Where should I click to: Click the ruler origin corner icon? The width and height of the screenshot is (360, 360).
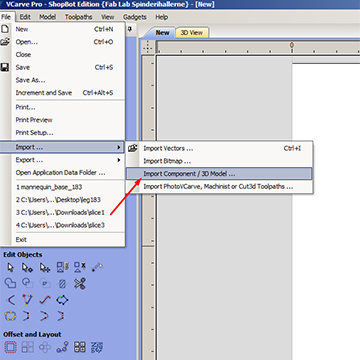[148, 47]
